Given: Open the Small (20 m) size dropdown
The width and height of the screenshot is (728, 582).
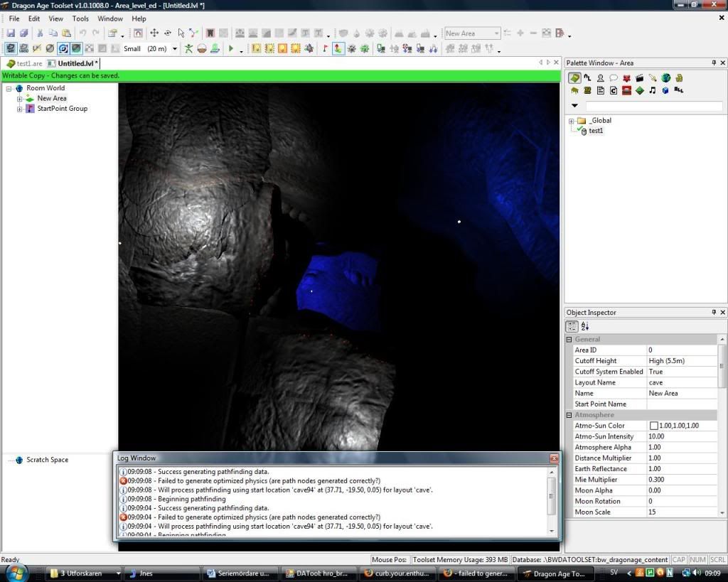Looking at the screenshot, I should pyautogui.click(x=175, y=49).
